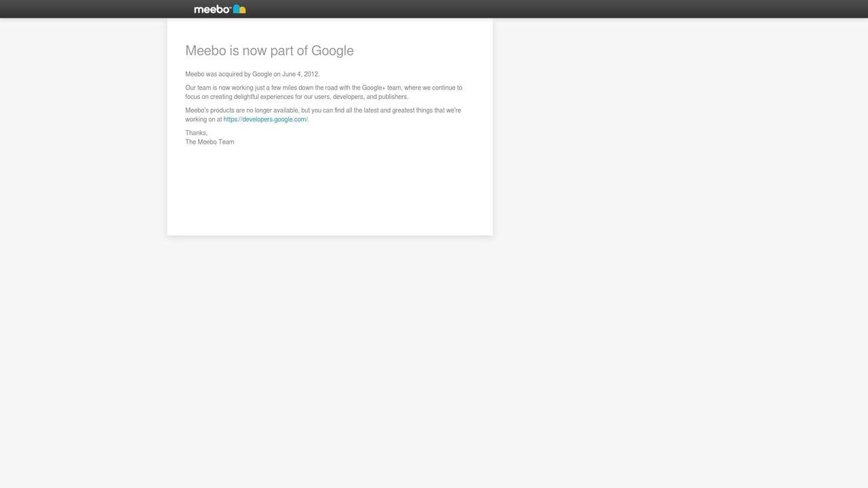Tap the meebo logo on the dark bar
The width and height of the screenshot is (868, 488).
pyautogui.click(x=216, y=9)
